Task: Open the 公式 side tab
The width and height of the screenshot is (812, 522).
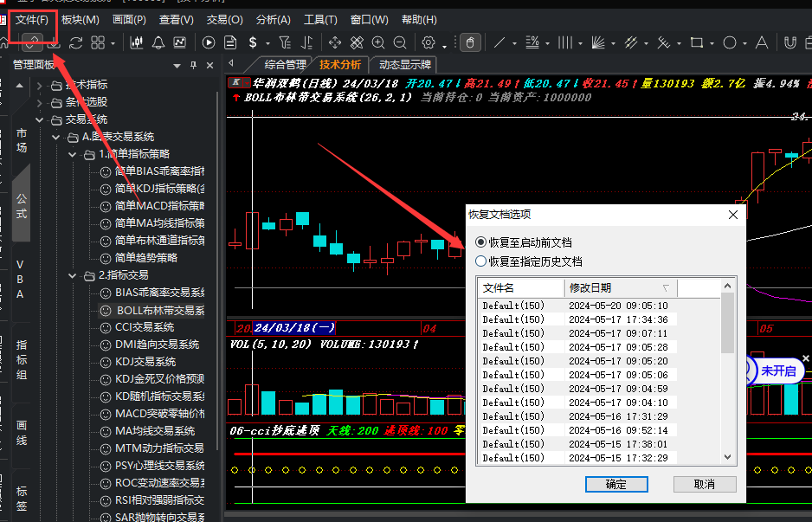Action: (x=22, y=205)
